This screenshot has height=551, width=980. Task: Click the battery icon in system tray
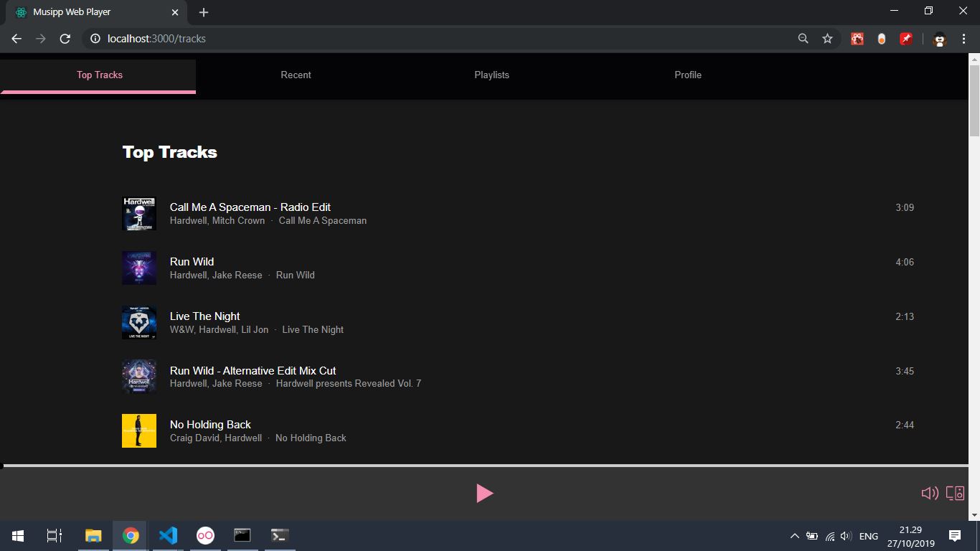(812, 536)
